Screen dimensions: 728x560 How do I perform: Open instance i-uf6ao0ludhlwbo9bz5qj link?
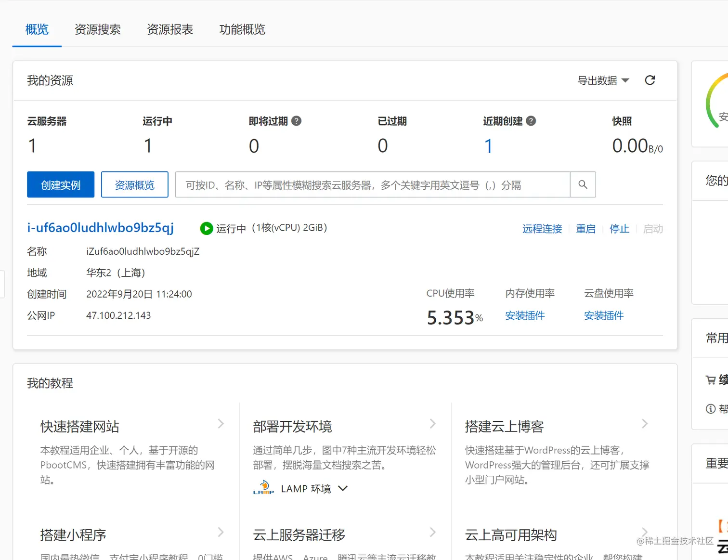[x=100, y=228]
